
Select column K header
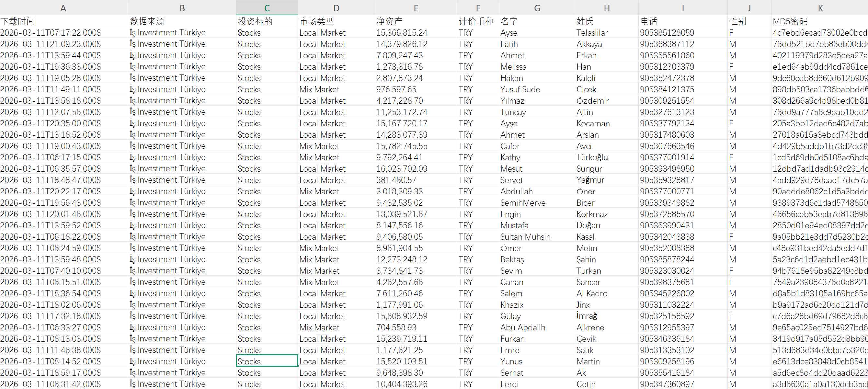pyautogui.click(x=819, y=8)
